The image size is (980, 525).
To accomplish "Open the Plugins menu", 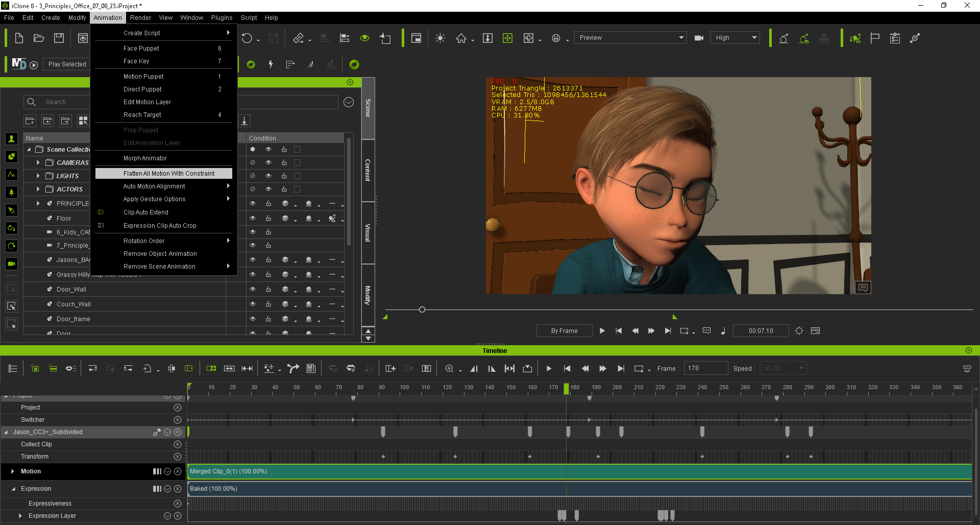I will click(x=222, y=18).
